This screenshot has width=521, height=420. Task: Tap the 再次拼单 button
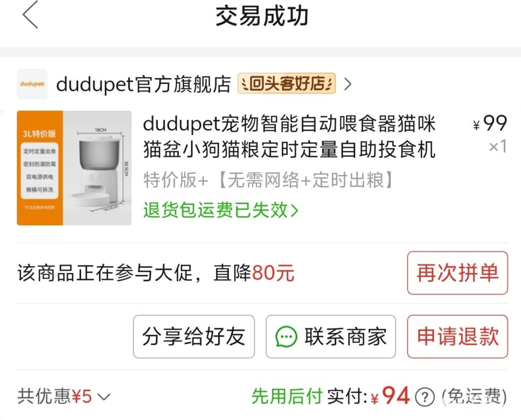click(457, 273)
